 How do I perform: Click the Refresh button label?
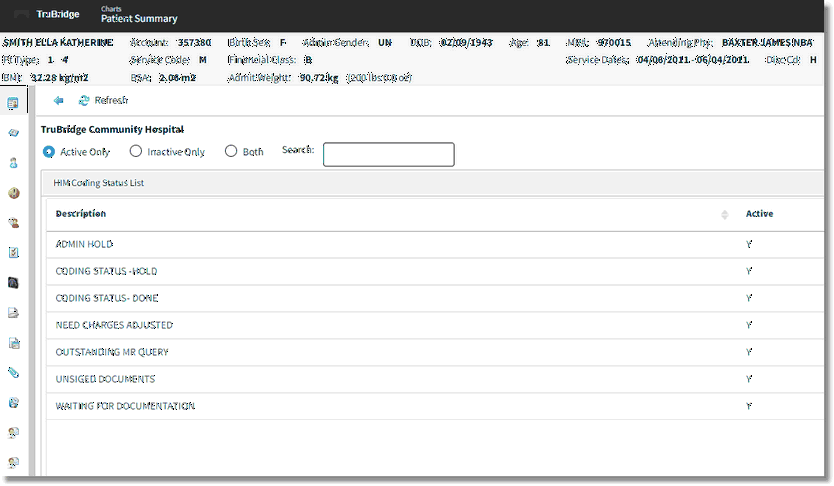click(x=111, y=100)
